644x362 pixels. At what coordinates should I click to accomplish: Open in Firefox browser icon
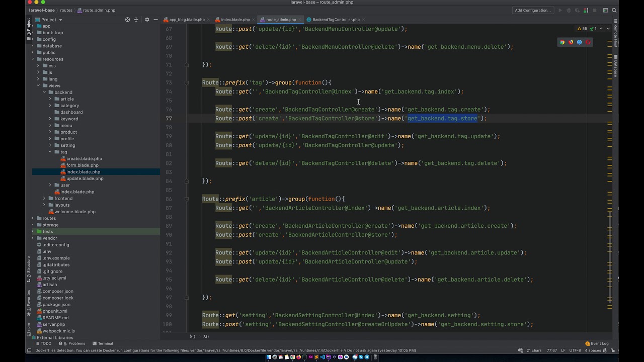pos(571,42)
